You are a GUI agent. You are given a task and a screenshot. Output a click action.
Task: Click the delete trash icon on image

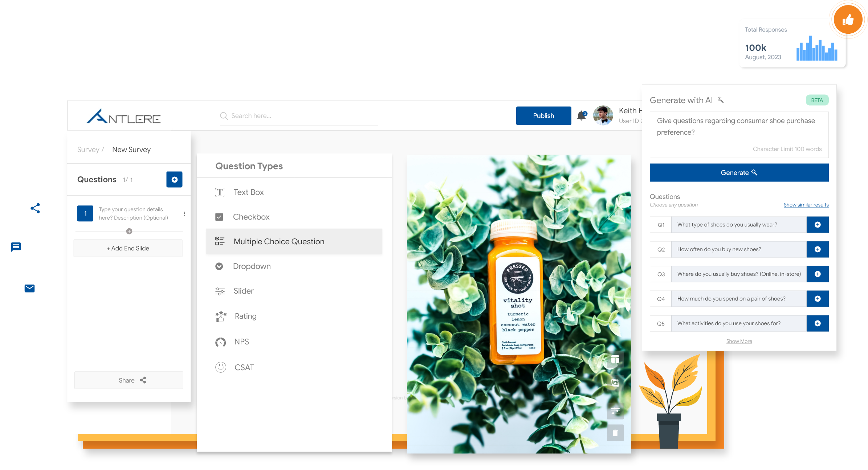tap(615, 433)
